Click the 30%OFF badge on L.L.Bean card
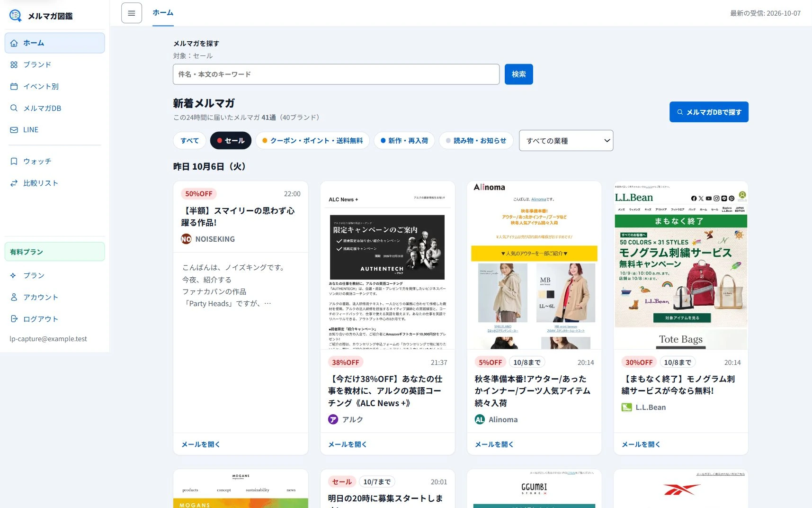Image resolution: width=812 pixels, height=508 pixels. (x=639, y=363)
